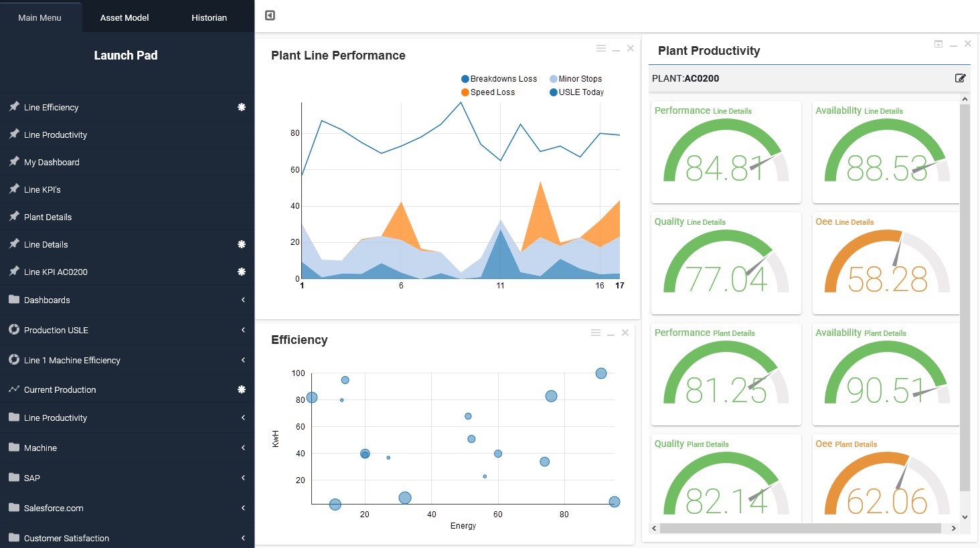
Task: Minimize the Plant Line Performance widget
Action: coord(616,50)
